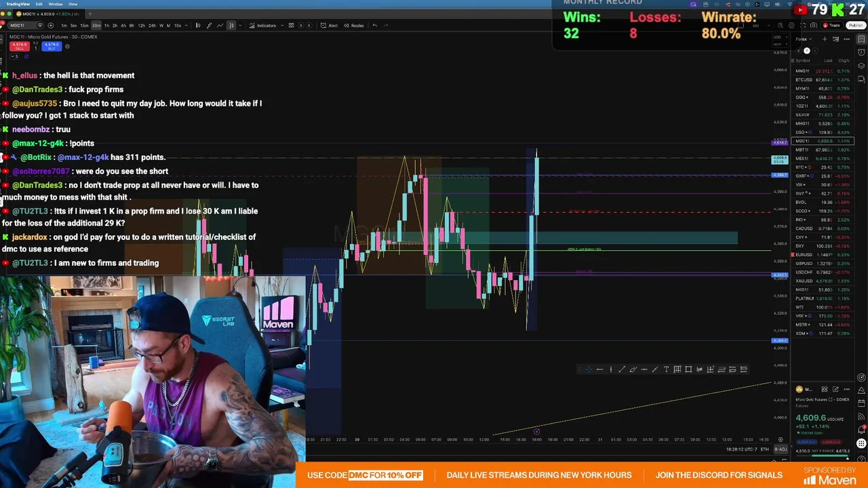Select the text T drawing tool
Screen dimensions: 868x488
coord(666,369)
